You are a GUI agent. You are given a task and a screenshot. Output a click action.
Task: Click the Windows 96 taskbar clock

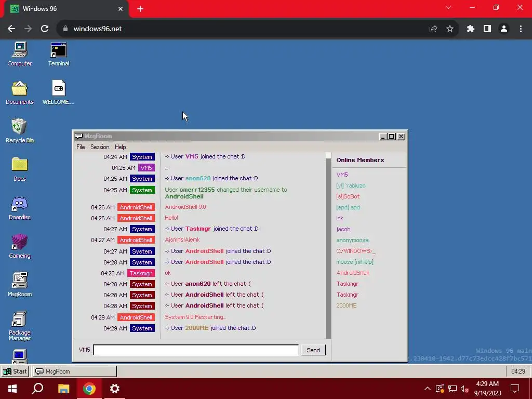point(518,371)
